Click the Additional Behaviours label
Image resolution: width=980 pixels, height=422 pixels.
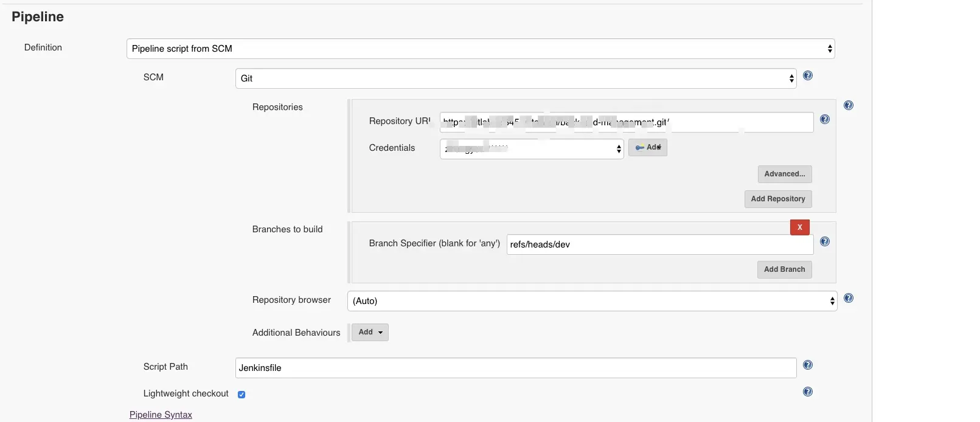tap(296, 333)
